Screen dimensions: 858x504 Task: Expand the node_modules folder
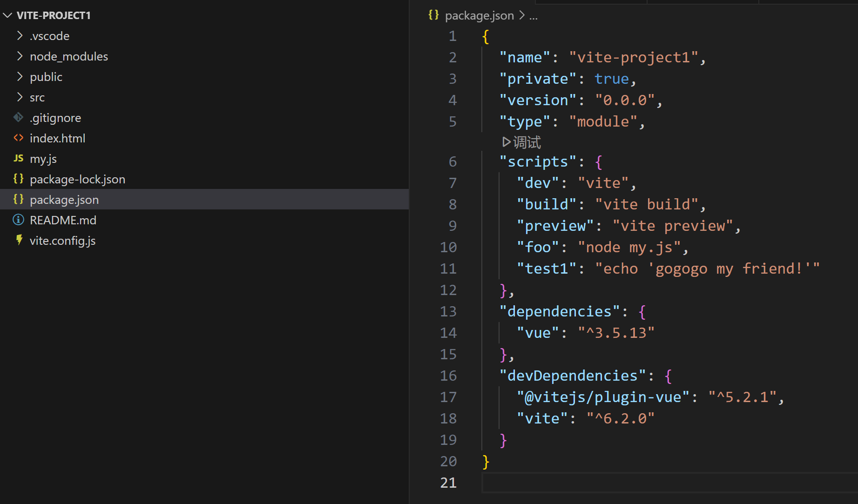[x=19, y=56]
